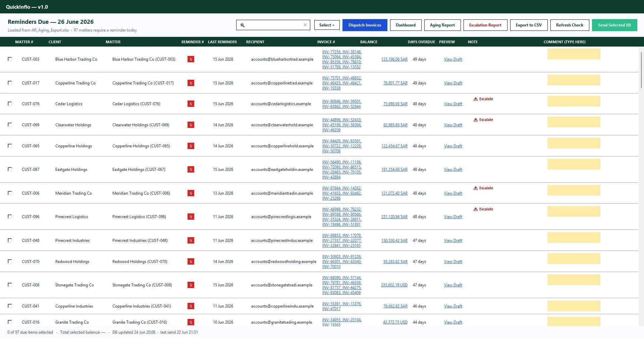The image size is (644, 338).
Task: Click reminder badge 5 for CUST-003
Action: pyautogui.click(x=191, y=59)
